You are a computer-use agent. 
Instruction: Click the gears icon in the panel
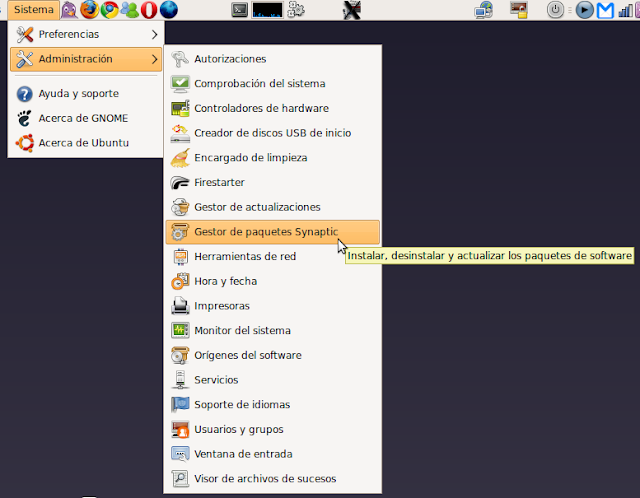296,10
